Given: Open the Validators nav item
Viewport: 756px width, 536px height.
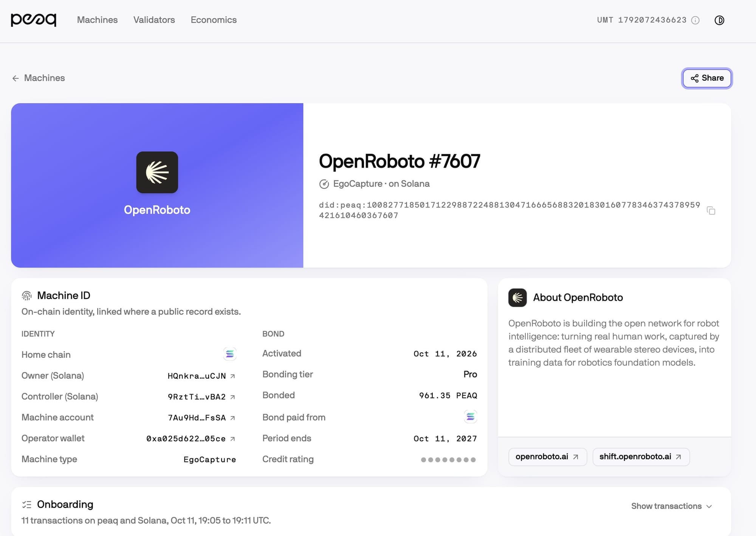Looking at the screenshot, I should [x=154, y=20].
